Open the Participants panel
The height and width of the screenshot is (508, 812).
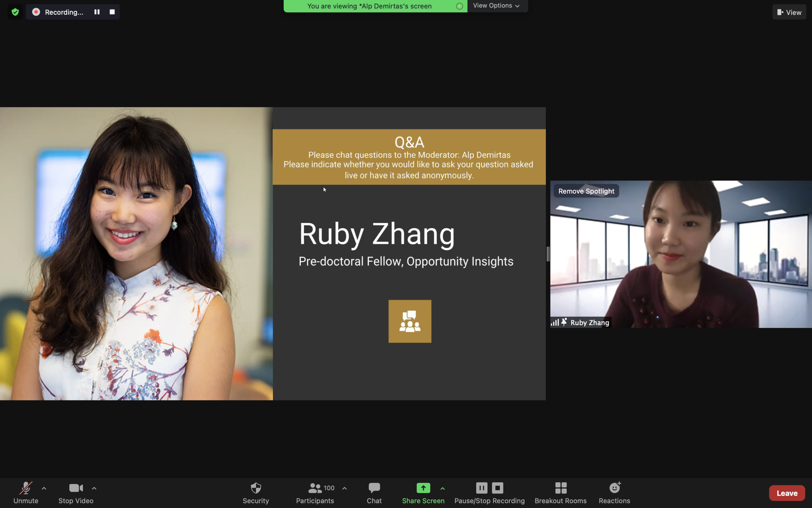coord(315,493)
